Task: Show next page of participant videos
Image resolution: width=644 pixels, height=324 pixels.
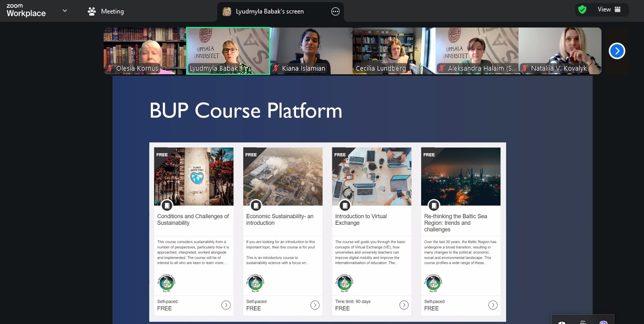Action: [617, 51]
